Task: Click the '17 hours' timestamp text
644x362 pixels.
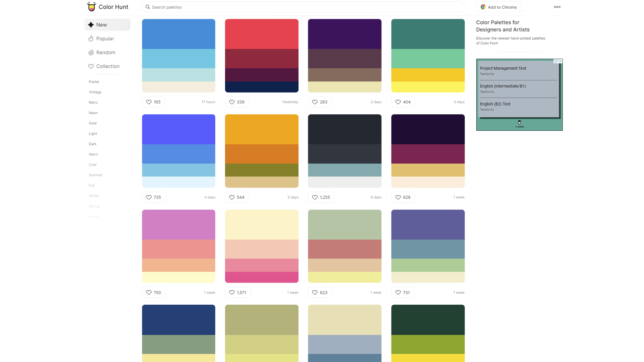Action: [208, 102]
